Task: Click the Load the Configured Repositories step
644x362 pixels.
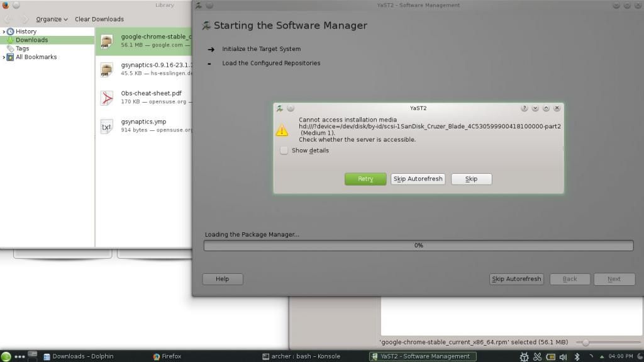Action: (271, 64)
